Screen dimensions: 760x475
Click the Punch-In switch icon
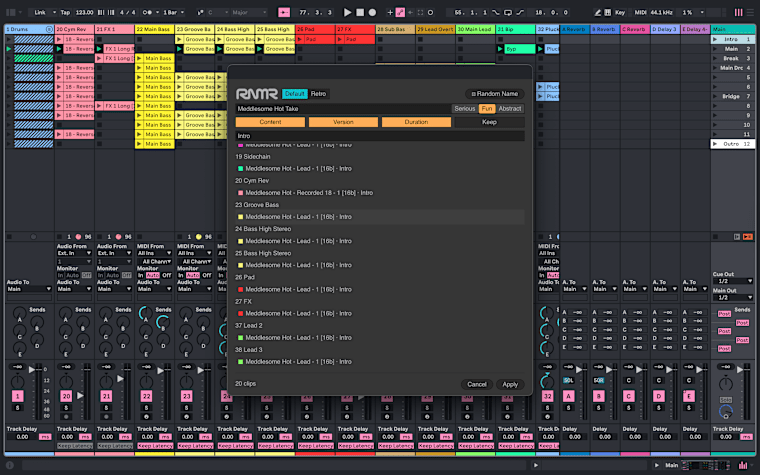[x=495, y=12]
